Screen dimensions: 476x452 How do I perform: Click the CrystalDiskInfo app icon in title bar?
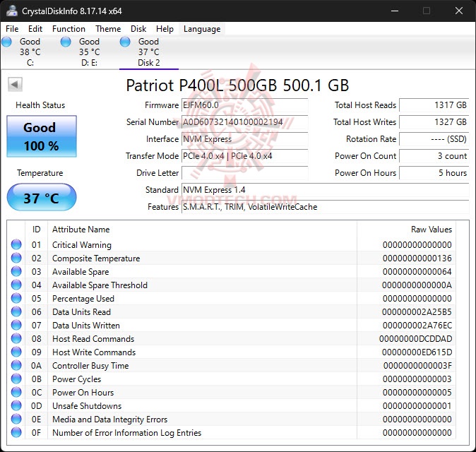pos(11,11)
